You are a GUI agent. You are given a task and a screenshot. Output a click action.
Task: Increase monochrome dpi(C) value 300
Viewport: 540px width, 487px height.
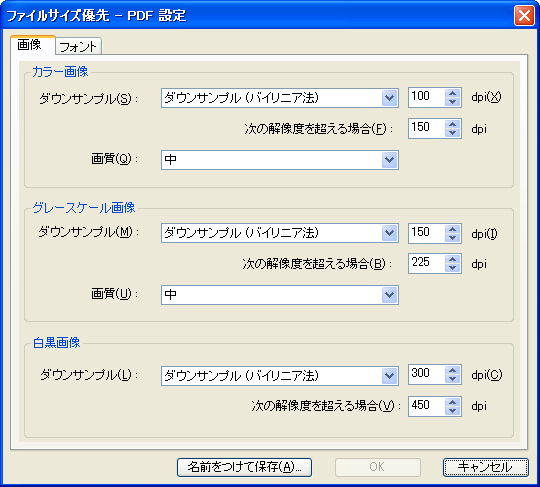pos(453,370)
